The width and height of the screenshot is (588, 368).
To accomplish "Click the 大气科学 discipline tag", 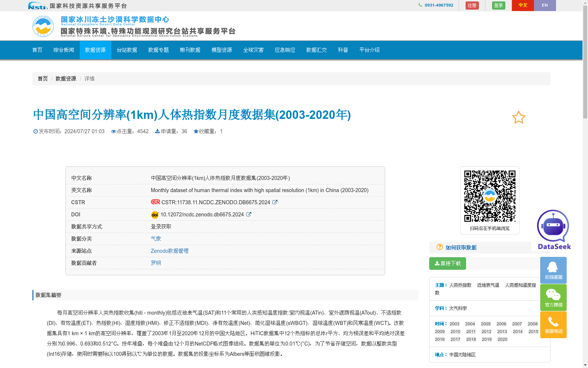I will pos(458,308).
